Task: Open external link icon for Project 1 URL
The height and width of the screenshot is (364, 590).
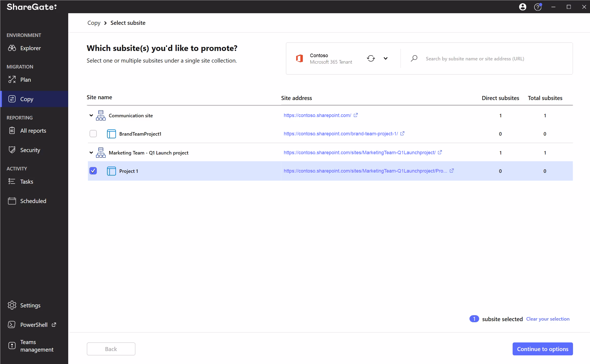Action: pos(452,171)
